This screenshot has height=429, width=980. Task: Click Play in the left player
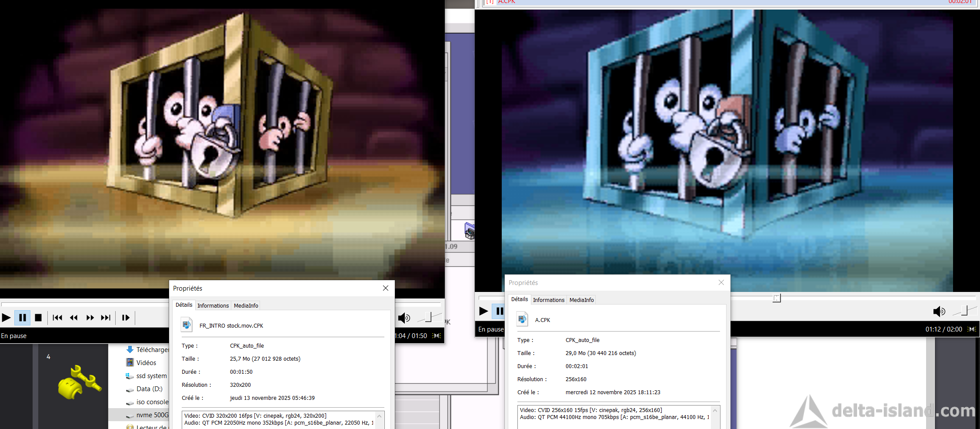[7, 318]
